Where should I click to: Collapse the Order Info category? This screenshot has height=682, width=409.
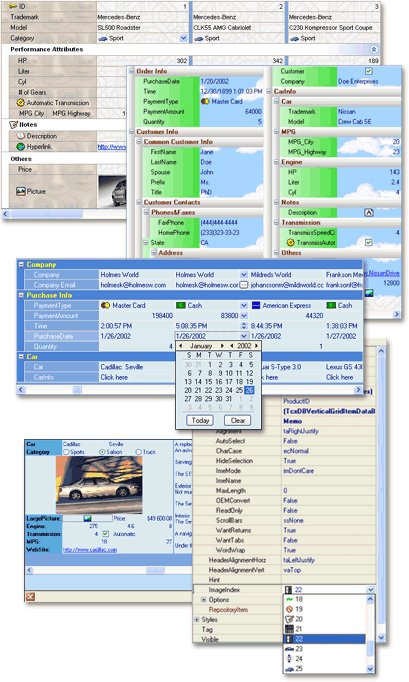coord(131,71)
